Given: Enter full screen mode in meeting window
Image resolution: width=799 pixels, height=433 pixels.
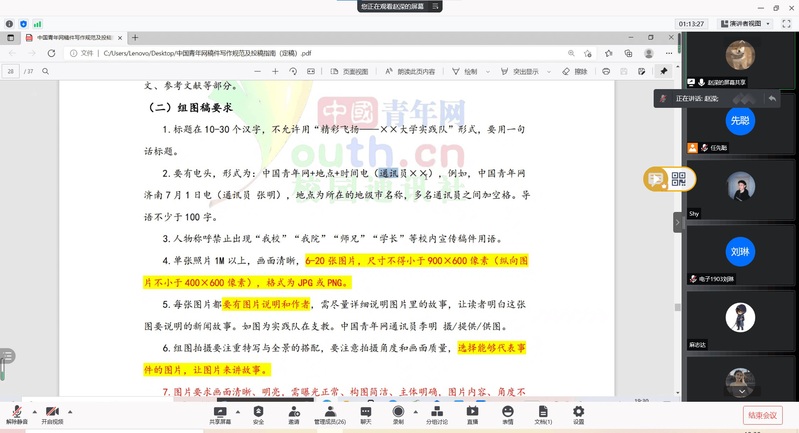Looking at the screenshot, I should point(786,23).
